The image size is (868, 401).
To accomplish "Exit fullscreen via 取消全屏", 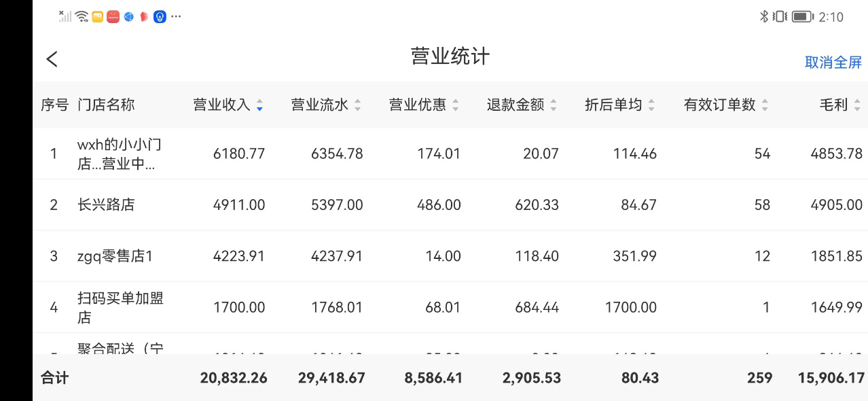I will click(833, 63).
